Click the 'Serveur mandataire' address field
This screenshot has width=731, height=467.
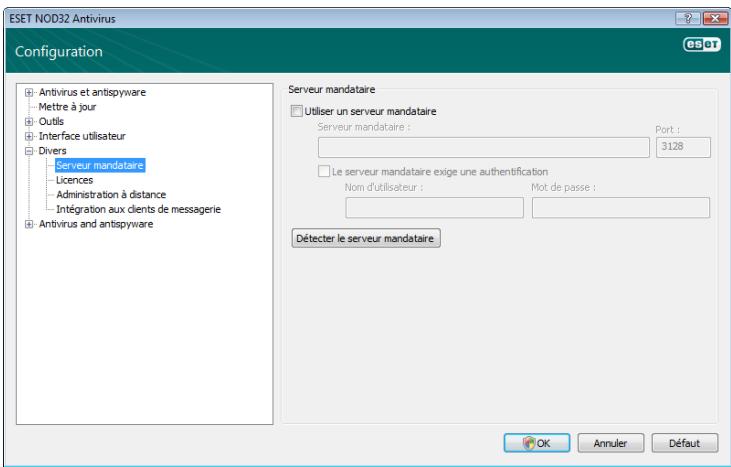(x=483, y=147)
